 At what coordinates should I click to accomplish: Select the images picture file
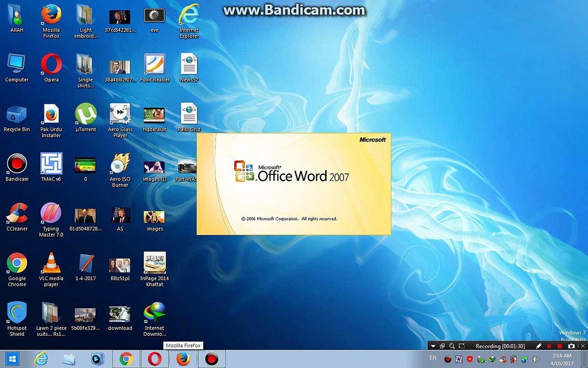(155, 220)
